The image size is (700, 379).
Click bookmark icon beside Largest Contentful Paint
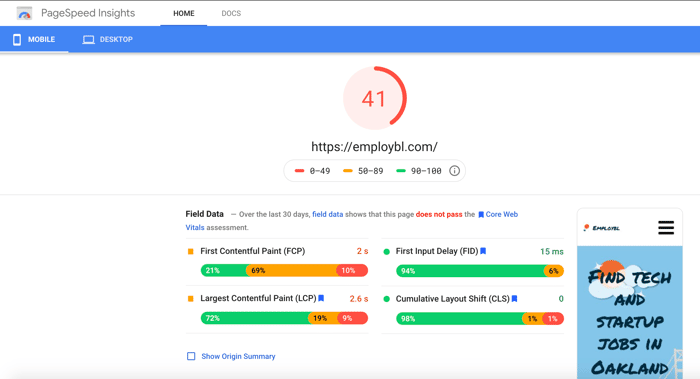[x=321, y=298]
